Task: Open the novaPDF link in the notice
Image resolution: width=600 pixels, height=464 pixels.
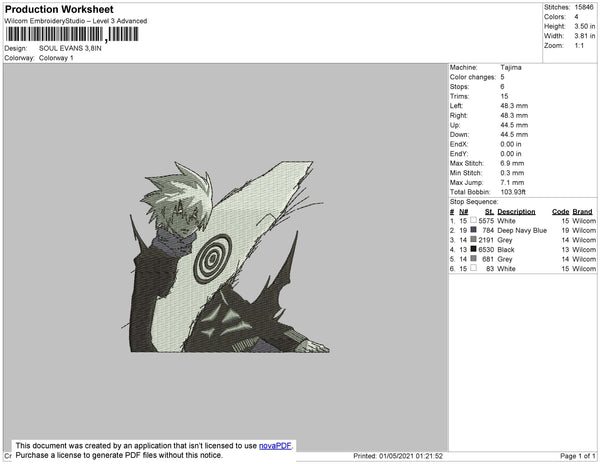Action: point(275,446)
